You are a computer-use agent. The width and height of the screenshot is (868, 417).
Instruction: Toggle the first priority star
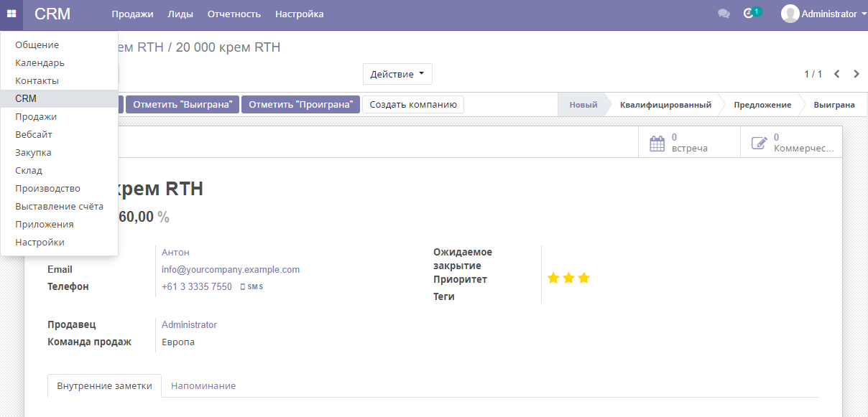coord(553,276)
